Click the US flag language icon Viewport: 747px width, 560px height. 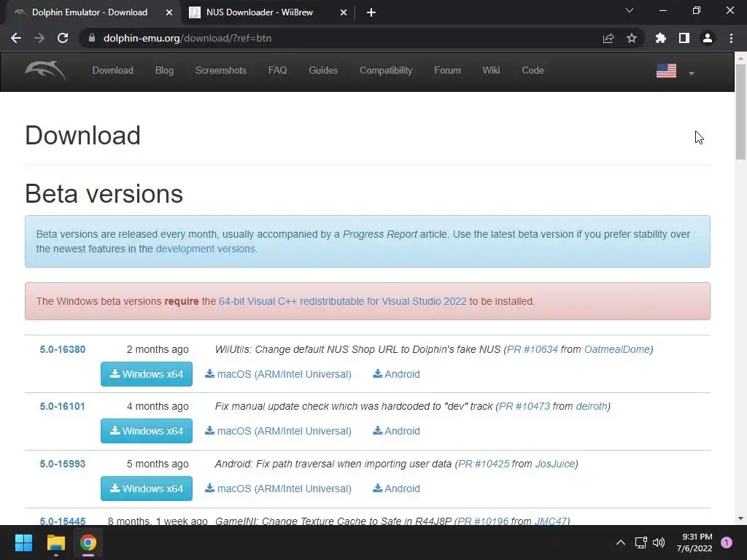[666, 71]
